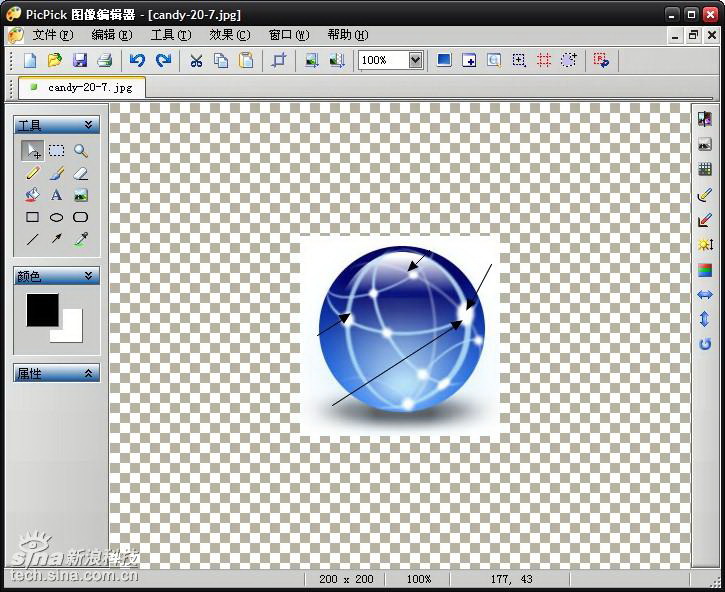Select the magnifier zoom tool
The height and width of the screenshot is (592, 725).
(81, 151)
